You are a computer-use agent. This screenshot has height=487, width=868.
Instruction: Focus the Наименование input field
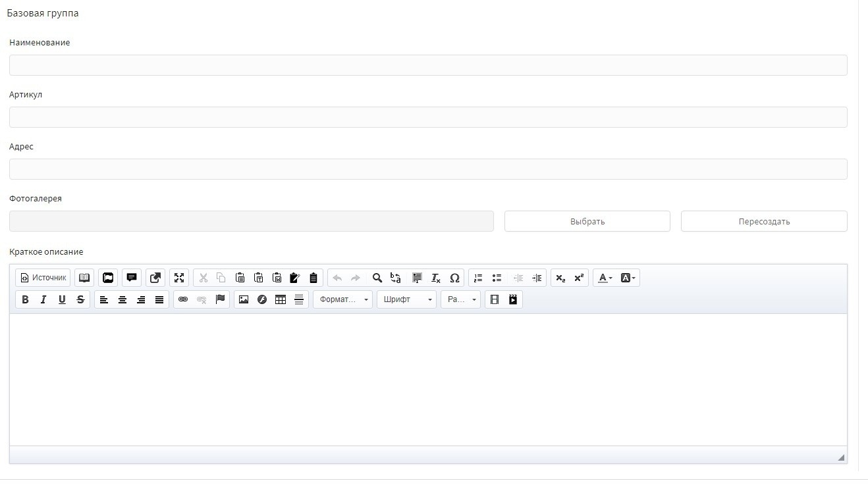click(x=428, y=65)
